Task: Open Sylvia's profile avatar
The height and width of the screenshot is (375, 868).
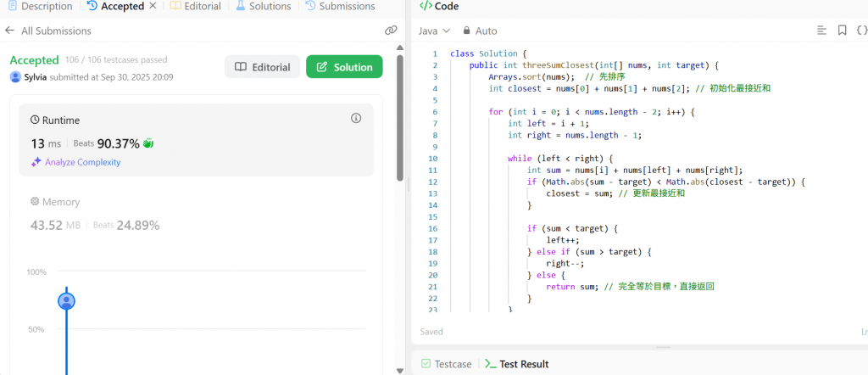Action: [15, 77]
